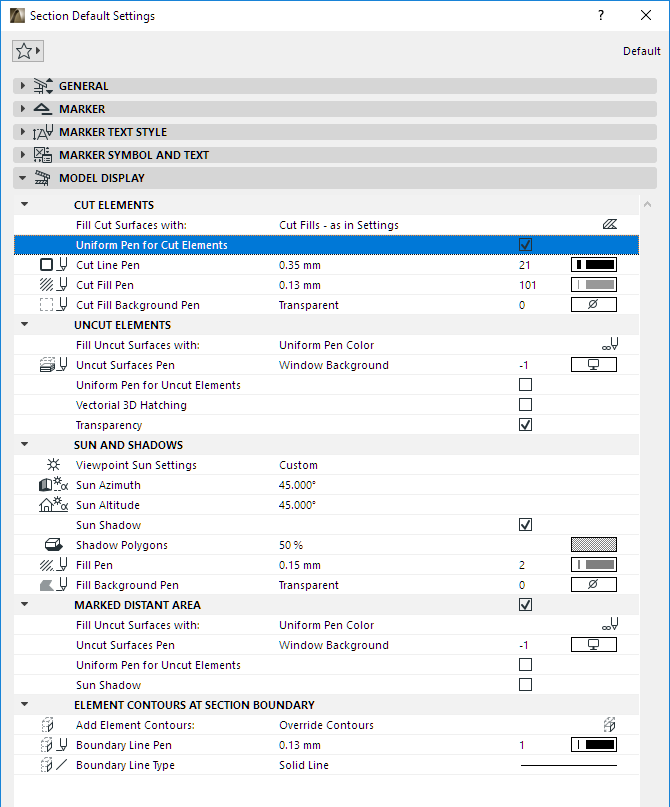The height and width of the screenshot is (807, 670).
Task: Click the Add Element Contours left icon
Action: (x=47, y=725)
